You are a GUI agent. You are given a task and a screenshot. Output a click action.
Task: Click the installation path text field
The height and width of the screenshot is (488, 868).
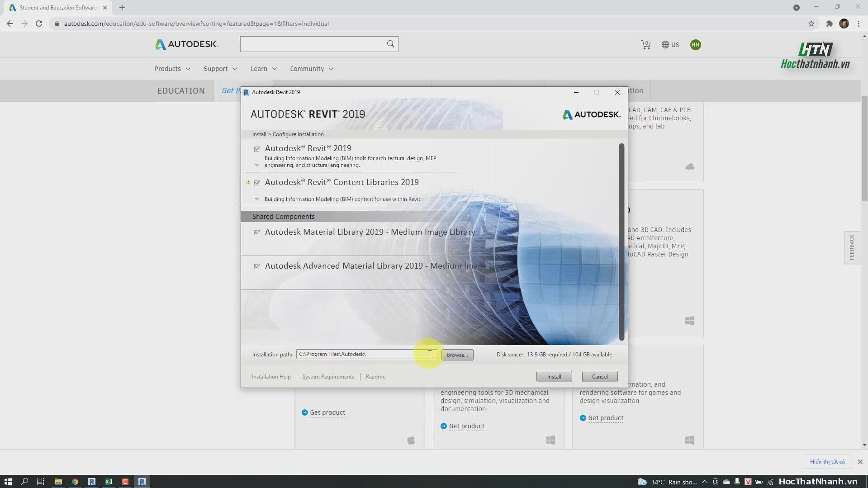(x=366, y=354)
